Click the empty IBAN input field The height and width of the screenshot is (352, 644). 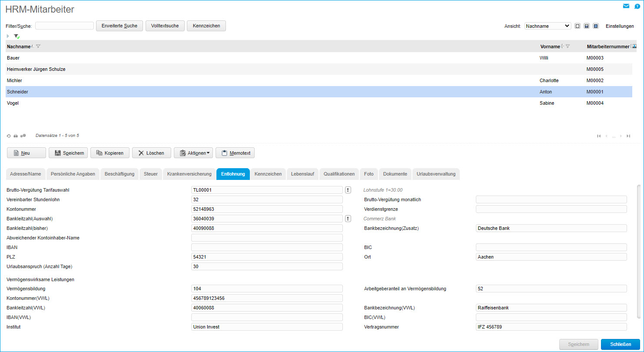(x=267, y=247)
